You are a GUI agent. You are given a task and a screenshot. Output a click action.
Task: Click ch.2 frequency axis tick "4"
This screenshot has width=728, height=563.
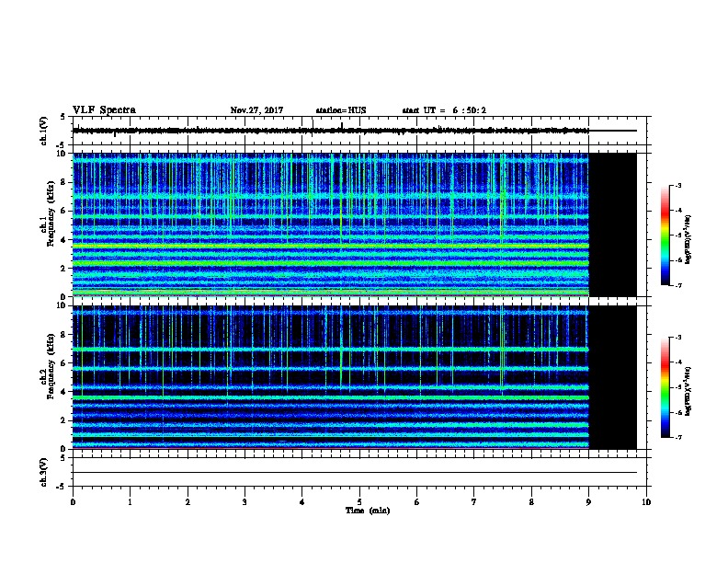point(63,392)
